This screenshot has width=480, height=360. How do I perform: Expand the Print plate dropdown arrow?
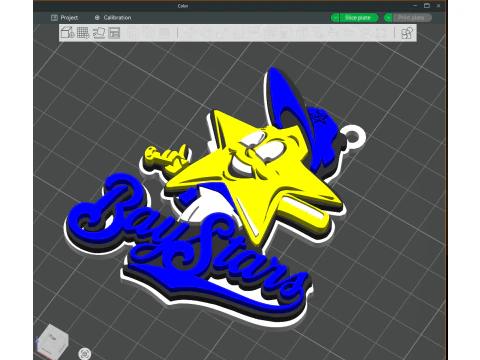[x=388, y=18]
